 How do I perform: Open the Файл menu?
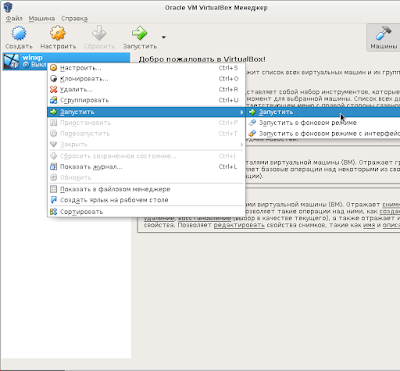click(14, 18)
